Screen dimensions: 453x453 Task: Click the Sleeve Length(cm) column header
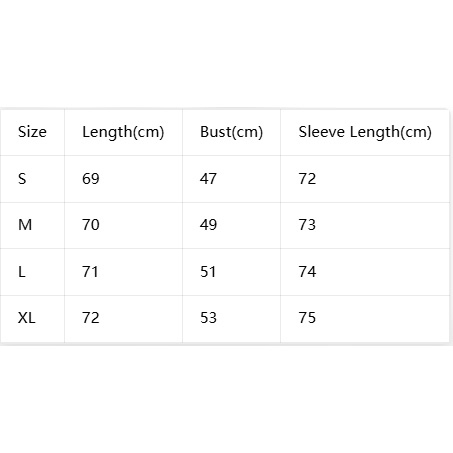365,132
